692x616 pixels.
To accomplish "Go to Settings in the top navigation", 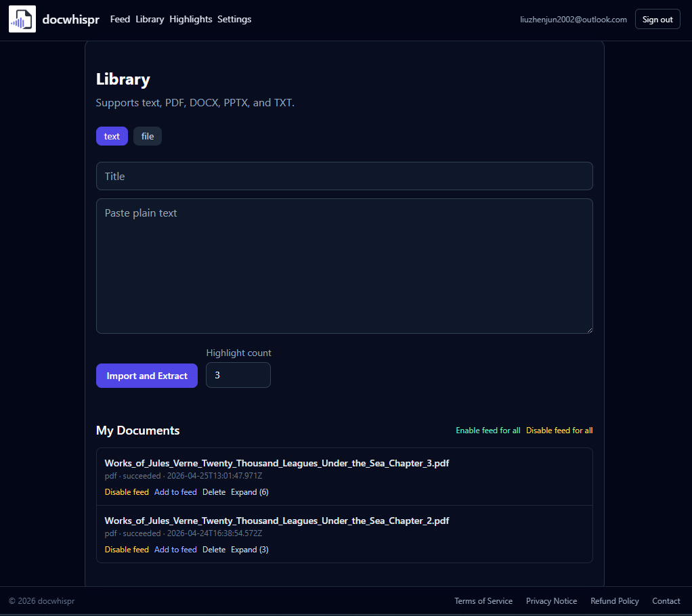I will click(234, 19).
